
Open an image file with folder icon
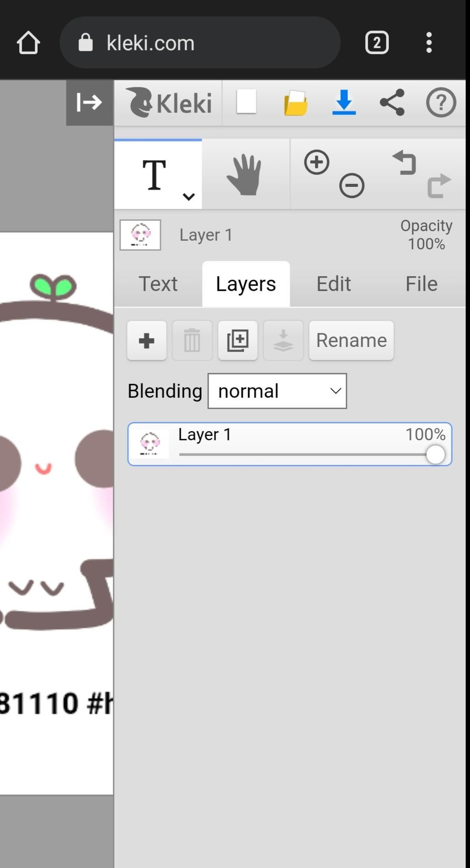296,102
